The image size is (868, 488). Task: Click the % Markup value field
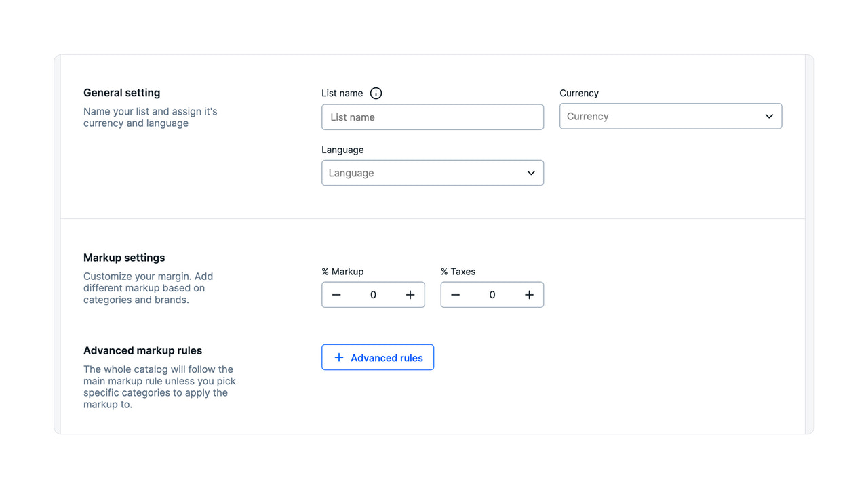click(x=373, y=294)
